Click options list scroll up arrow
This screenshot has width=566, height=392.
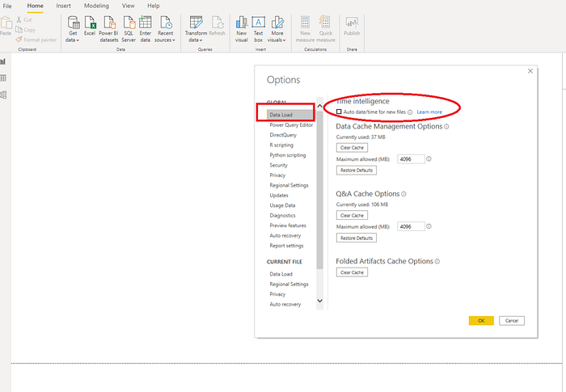[320, 106]
